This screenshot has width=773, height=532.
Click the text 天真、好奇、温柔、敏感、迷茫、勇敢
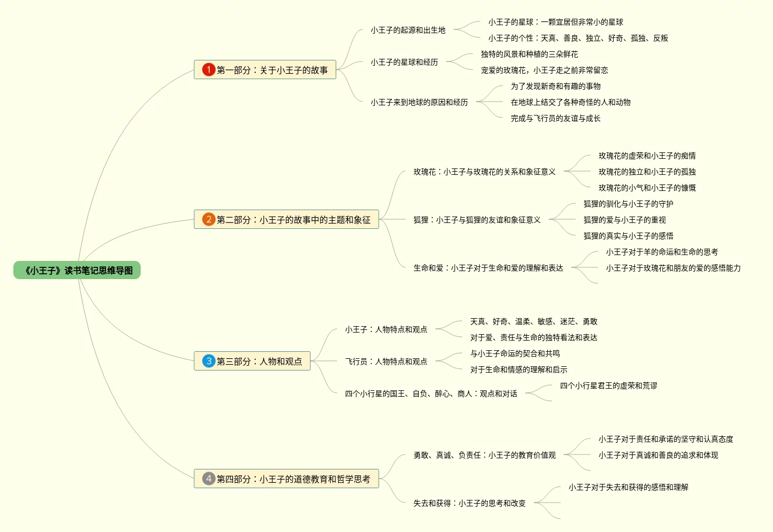[x=534, y=321]
